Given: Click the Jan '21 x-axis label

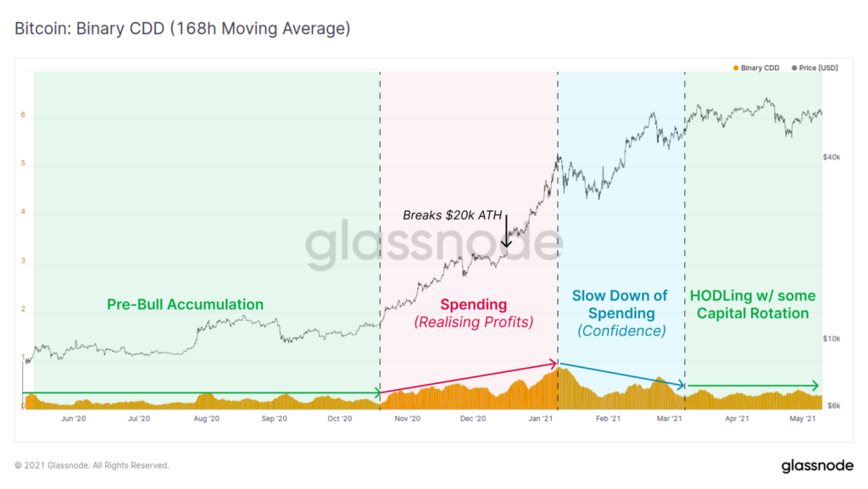Looking at the screenshot, I should (540, 419).
